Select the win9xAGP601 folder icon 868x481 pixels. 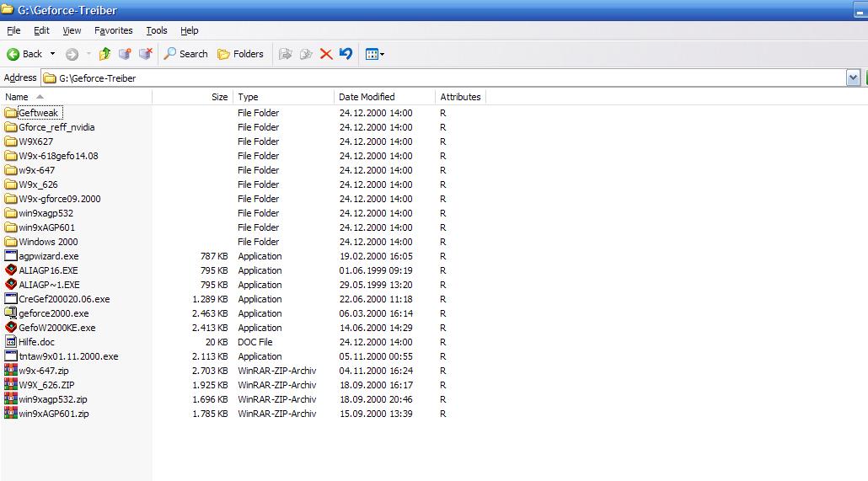coord(10,227)
